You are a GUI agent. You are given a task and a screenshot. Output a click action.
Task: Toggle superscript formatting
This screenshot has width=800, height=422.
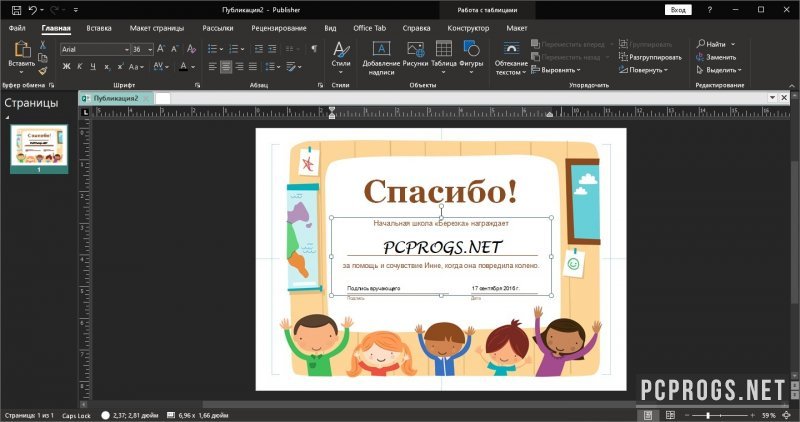120,66
